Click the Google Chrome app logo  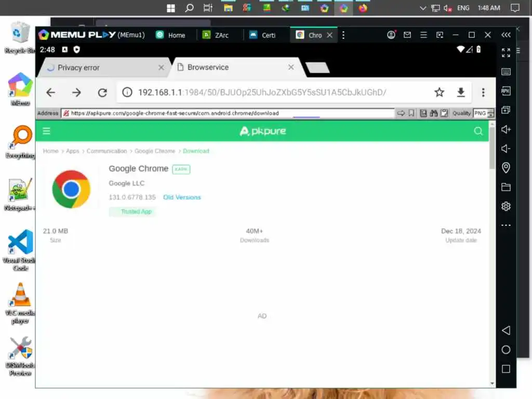click(71, 189)
